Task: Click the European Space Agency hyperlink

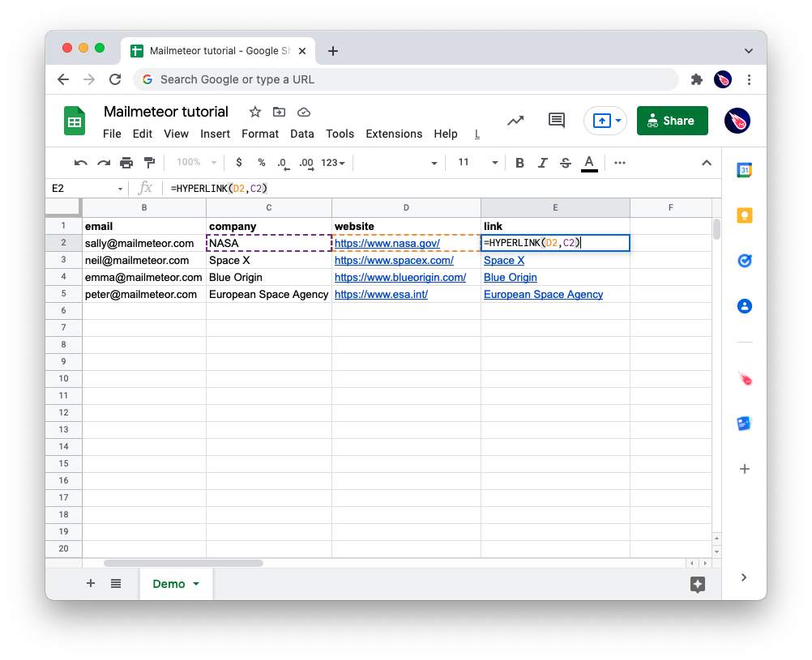Action: (543, 295)
